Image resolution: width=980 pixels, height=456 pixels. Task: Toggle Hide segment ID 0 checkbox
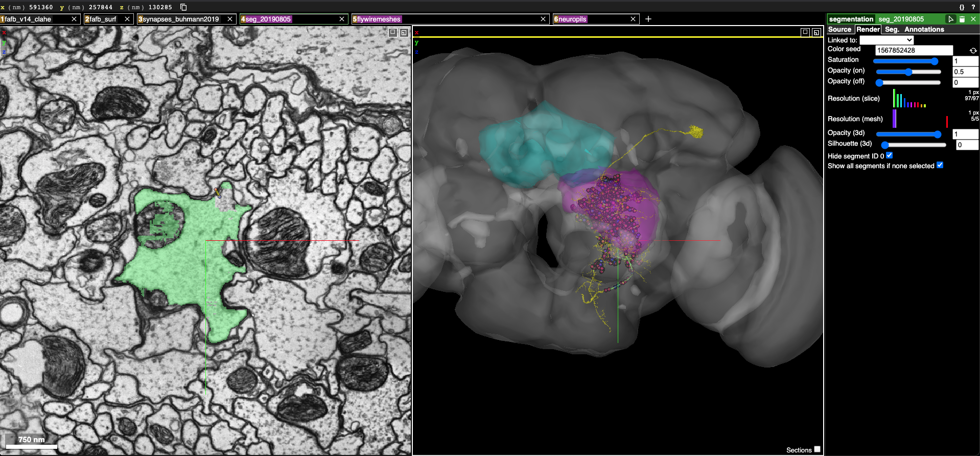click(x=889, y=155)
